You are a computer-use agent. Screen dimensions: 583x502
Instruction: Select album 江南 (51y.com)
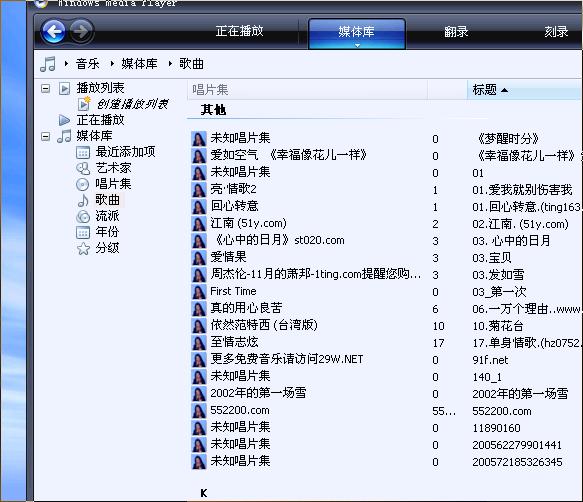click(248, 223)
